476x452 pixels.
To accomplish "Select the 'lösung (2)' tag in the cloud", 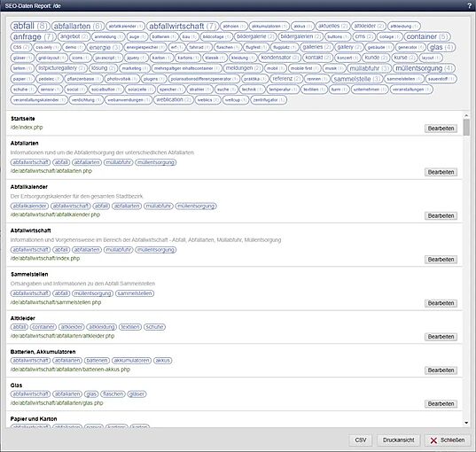I will 103,68.
